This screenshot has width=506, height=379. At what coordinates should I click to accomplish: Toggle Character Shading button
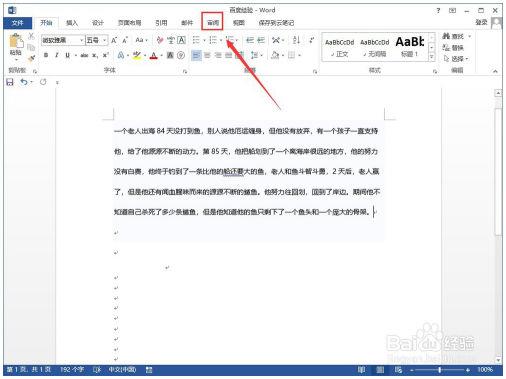pyautogui.click(x=170, y=55)
